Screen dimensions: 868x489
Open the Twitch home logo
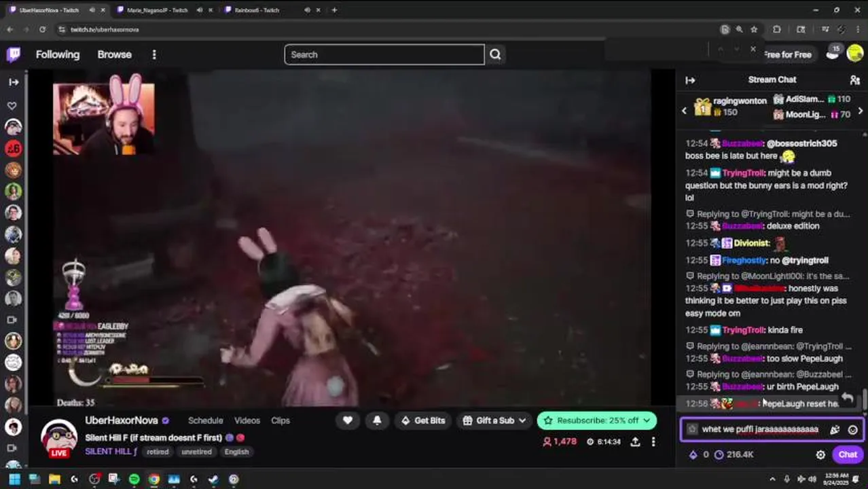pyautogui.click(x=14, y=54)
